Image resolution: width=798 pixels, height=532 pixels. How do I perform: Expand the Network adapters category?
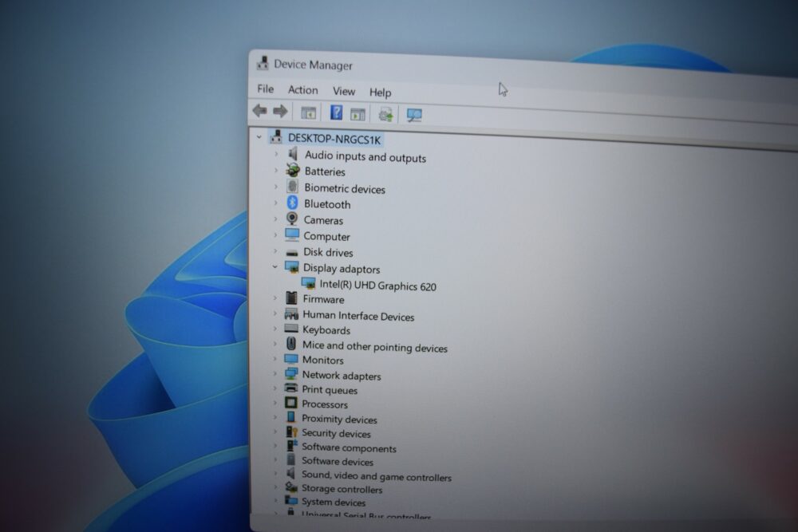275,374
